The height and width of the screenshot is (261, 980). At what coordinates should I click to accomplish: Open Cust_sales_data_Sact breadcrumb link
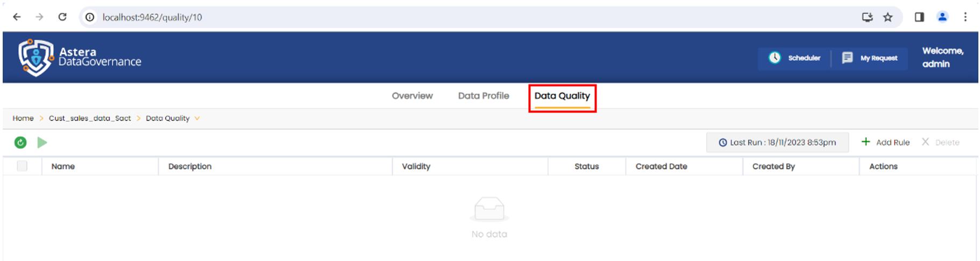point(90,118)
